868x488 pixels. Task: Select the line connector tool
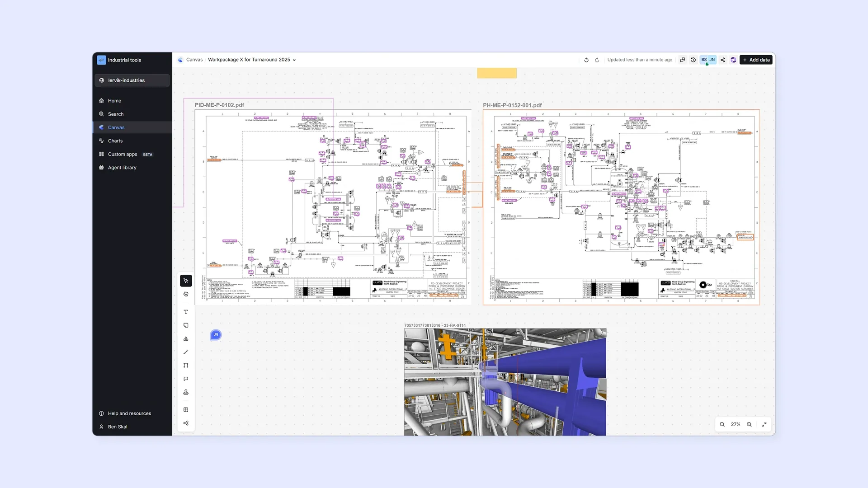186,352
